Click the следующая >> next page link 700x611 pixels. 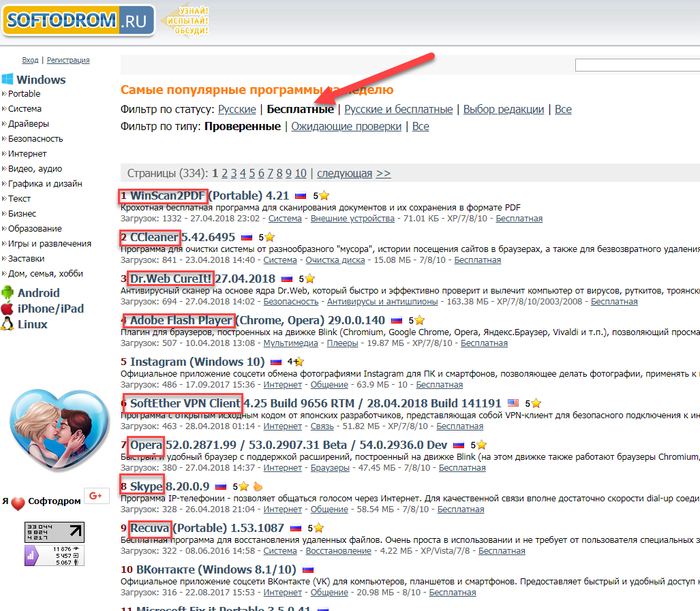click(354, 173)
